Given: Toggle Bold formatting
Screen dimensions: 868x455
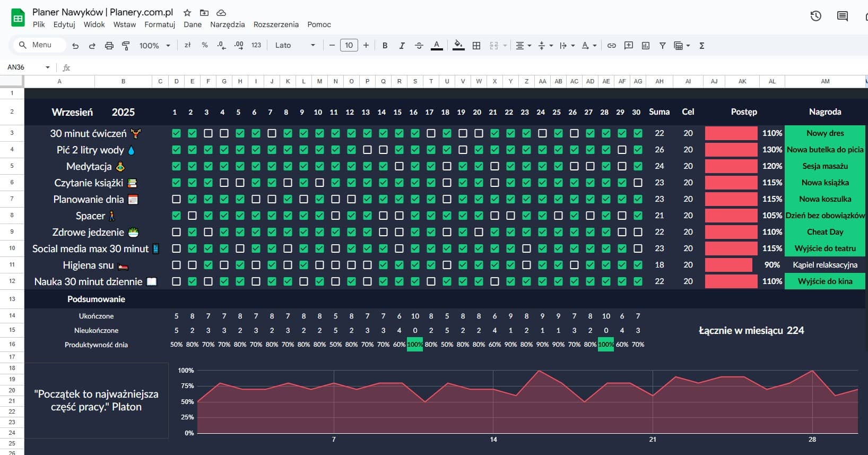Looking at the screenshot, I should (x=385, y=46).
